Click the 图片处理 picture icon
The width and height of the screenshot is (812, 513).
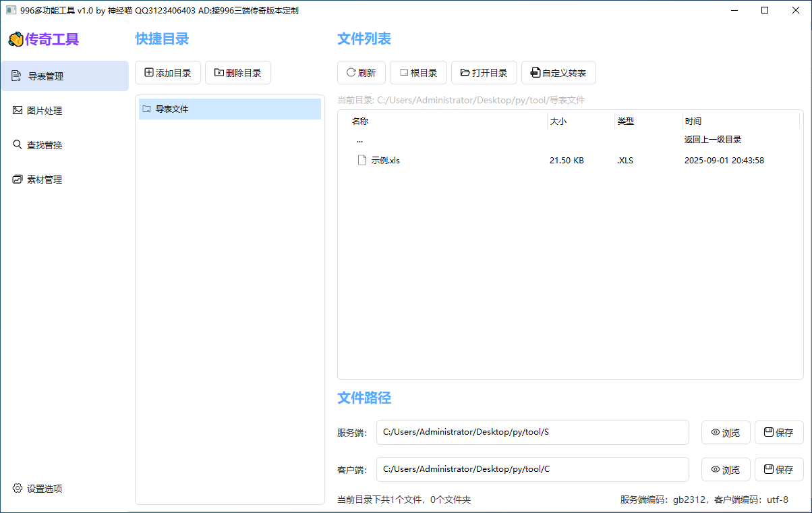[18, 110]
